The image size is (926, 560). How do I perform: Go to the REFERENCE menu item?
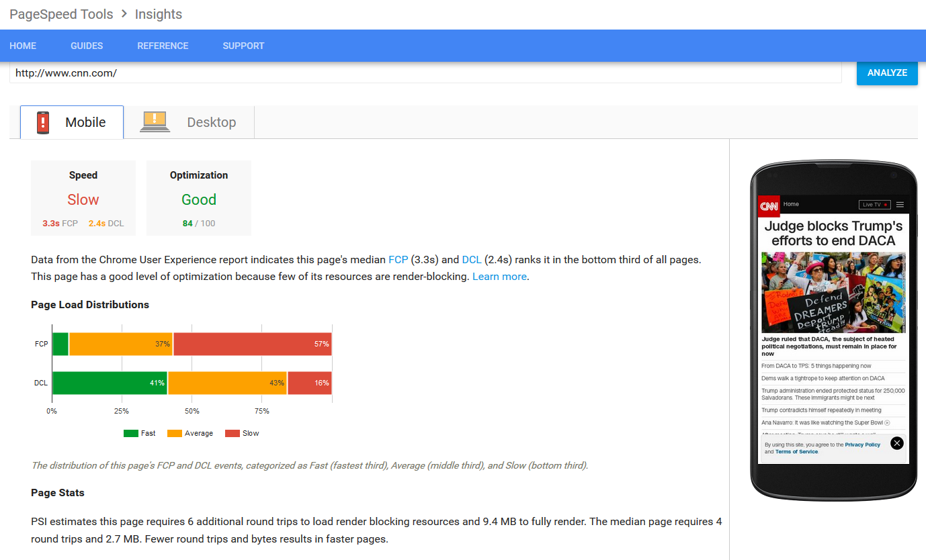[x=163, y=46]
